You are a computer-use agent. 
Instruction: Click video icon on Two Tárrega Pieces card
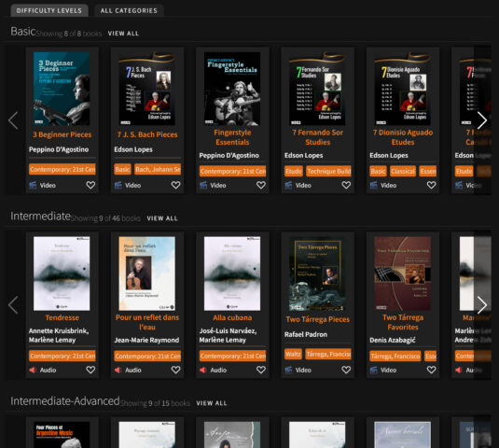pyautogui.click(x=288, y=370)
